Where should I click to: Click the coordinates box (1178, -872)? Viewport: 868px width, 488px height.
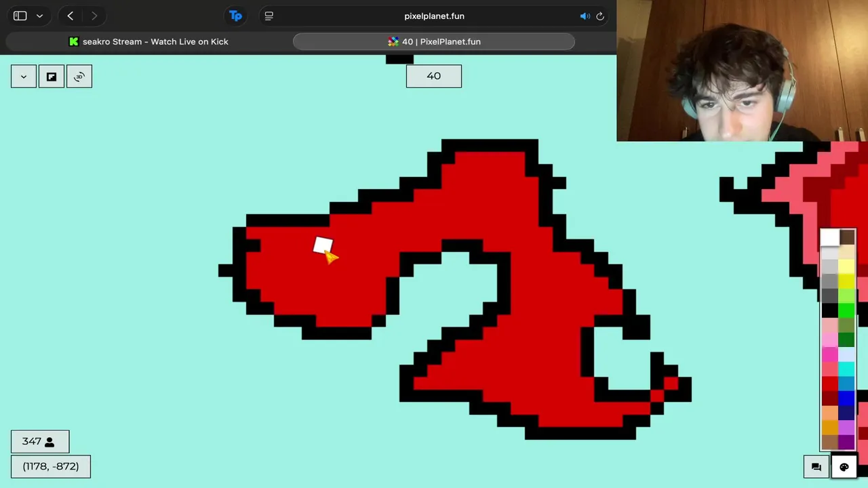51,466
